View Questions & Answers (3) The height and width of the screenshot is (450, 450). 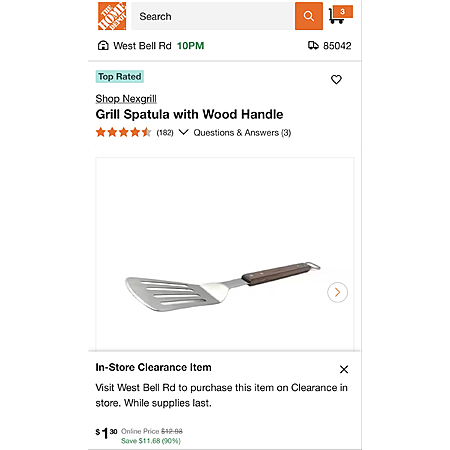tap(242, 133)
